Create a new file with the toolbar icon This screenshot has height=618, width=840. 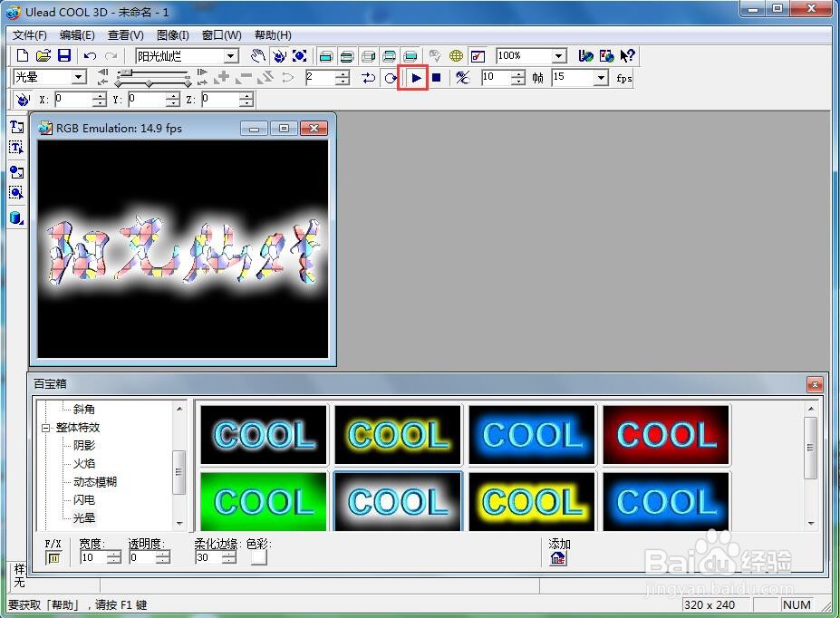click(22, 55)
